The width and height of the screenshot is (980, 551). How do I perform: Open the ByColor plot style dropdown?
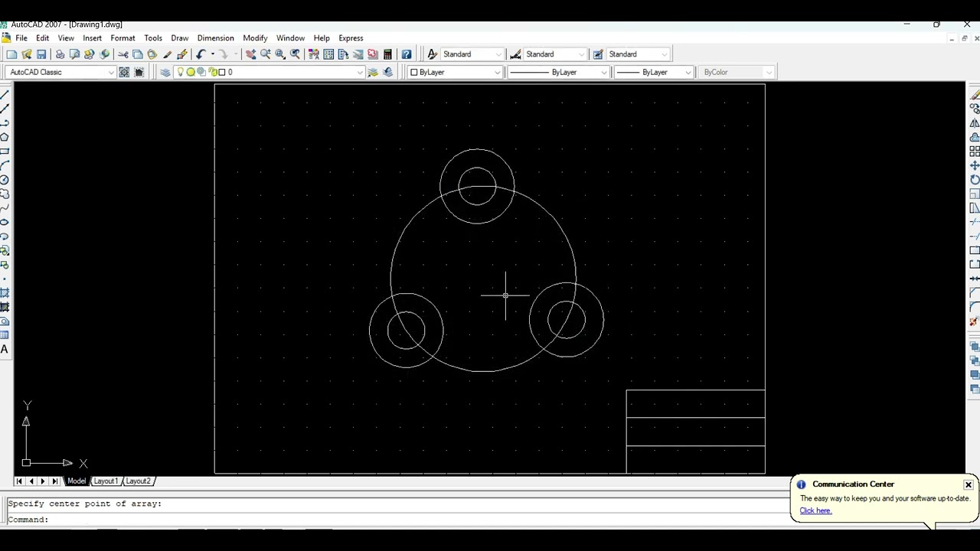coord(769,72)
